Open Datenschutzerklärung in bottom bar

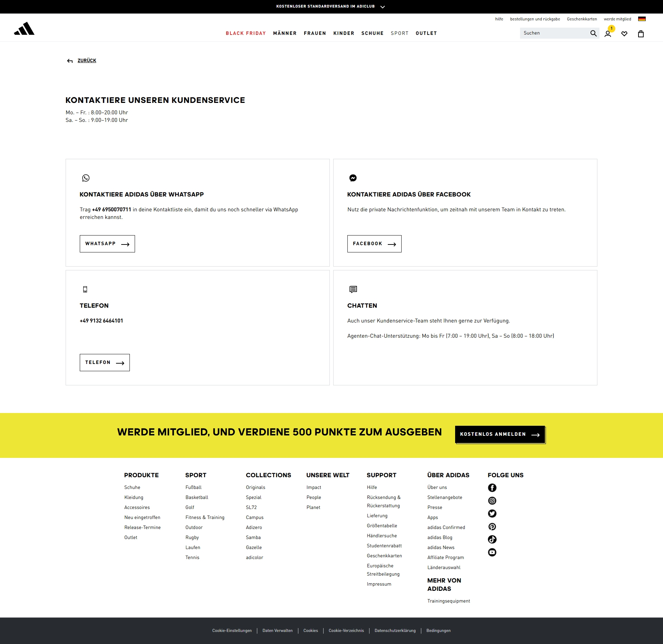[x=395, y=631]
